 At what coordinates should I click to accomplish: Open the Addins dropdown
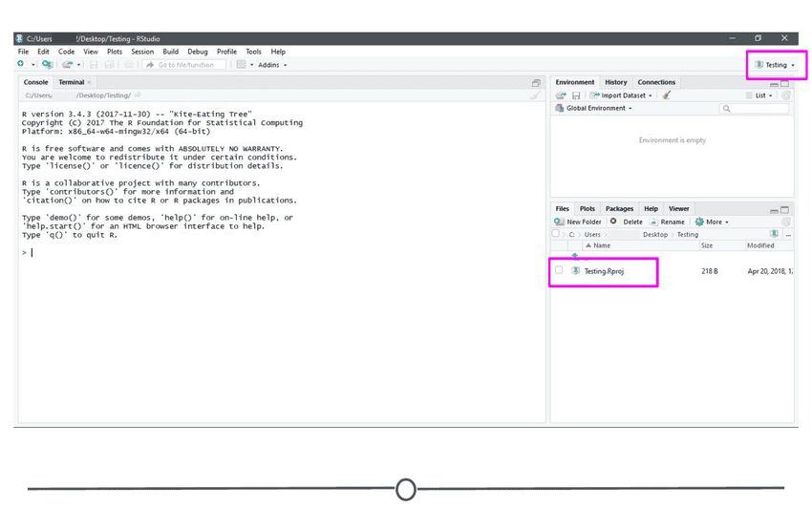pos(272,65)
